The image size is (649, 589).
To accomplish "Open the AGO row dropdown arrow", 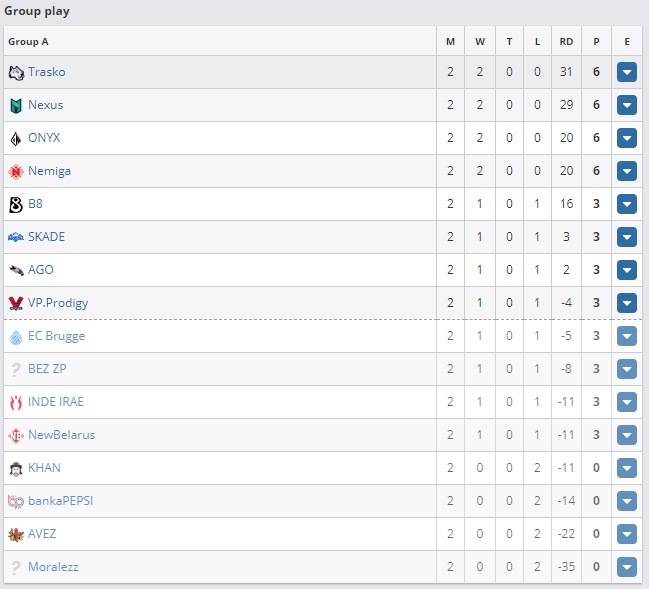I will (627, 270).
